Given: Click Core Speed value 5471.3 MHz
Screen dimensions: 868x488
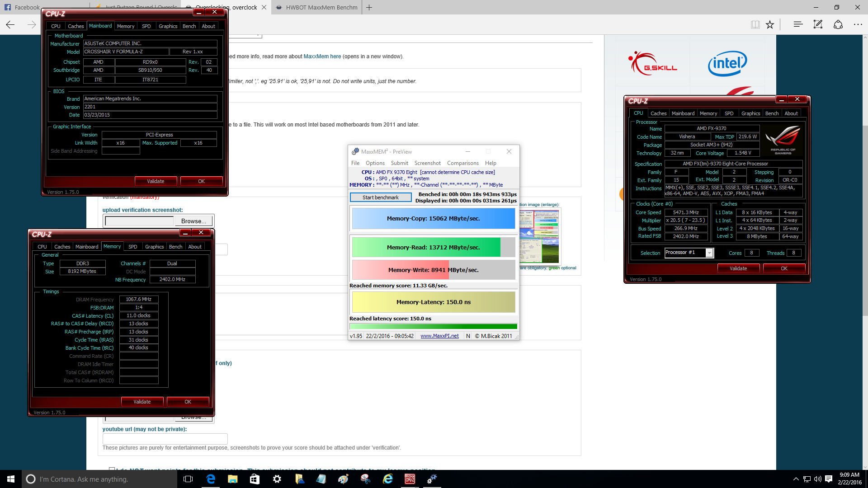Looking at the screenshot, I should (x=686, y=212).
